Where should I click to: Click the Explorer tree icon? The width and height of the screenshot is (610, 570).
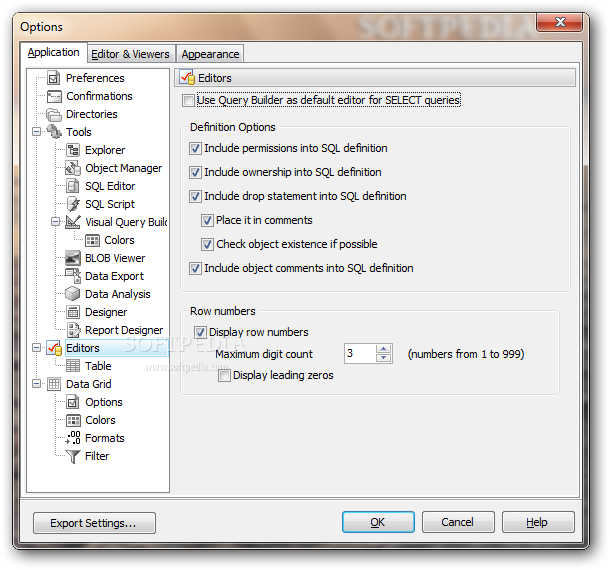click(73, 150)
